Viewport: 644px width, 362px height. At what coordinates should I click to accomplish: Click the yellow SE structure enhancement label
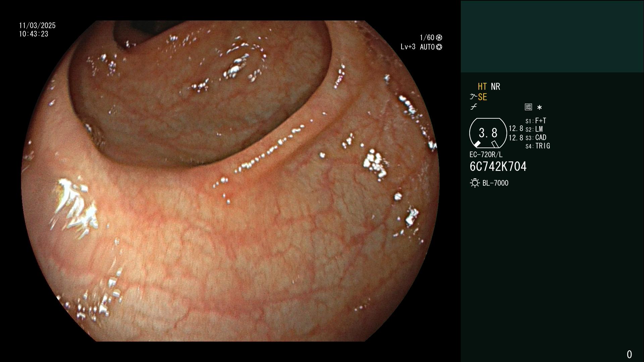482,97
